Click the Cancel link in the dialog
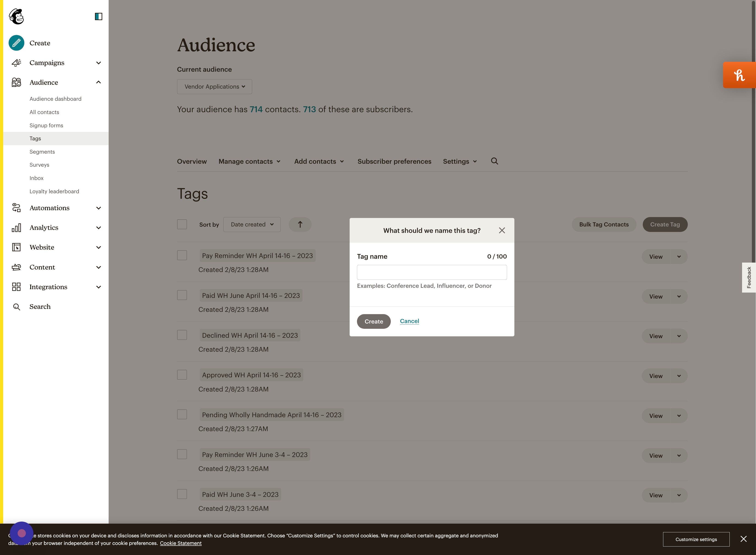 tap(409, 321)
